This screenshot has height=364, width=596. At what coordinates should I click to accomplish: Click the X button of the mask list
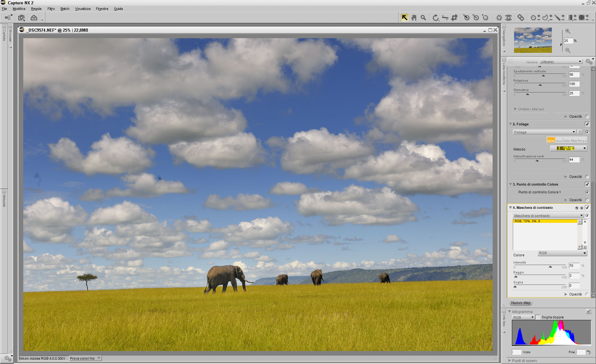click(x=585, y=247)
